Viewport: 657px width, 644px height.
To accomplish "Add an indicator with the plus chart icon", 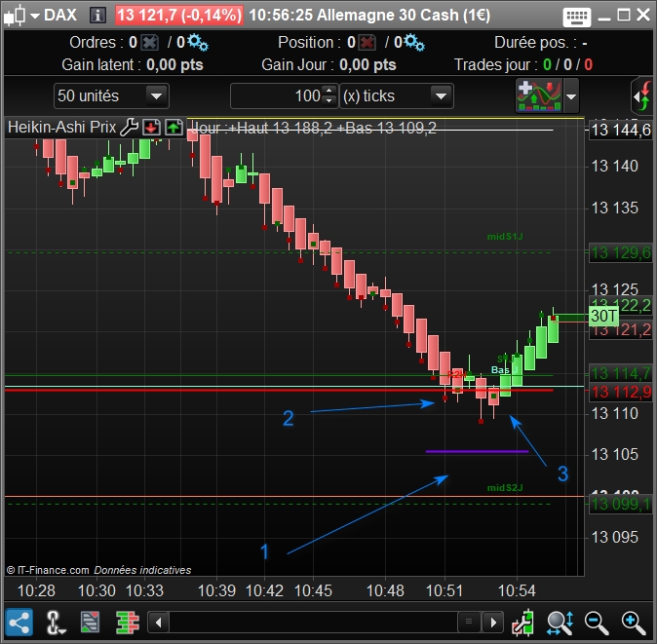I will click(x=539, y=95).
